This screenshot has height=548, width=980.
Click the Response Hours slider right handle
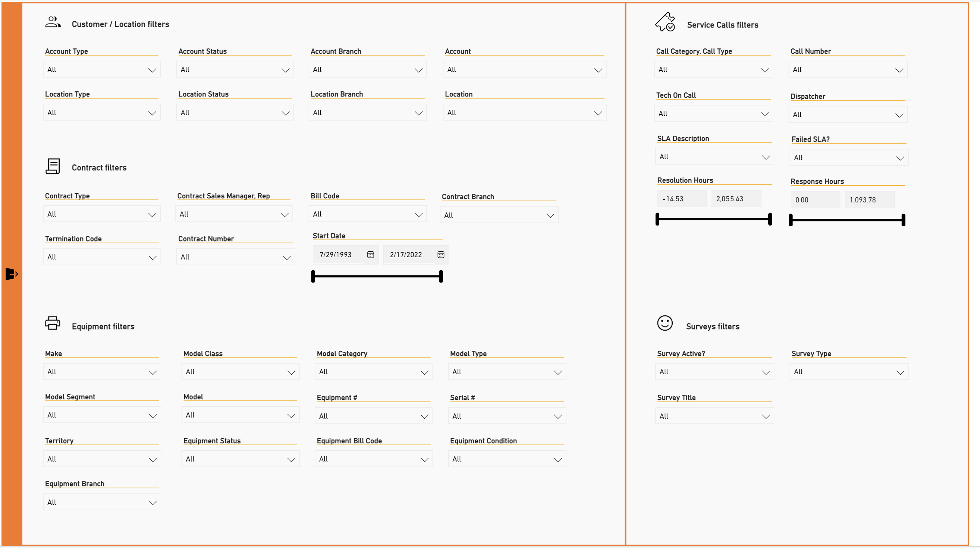click(904, 220)
